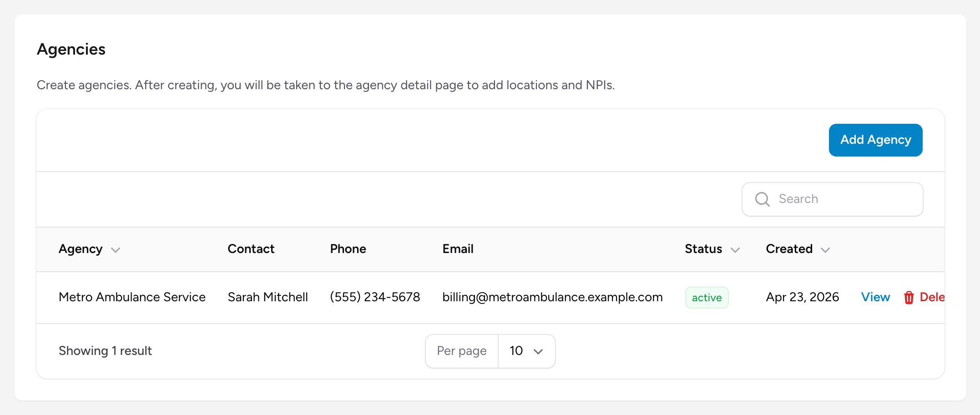Click trash icon for Metro Ambulance Service

pyautogui.click(x=909, y=298)
